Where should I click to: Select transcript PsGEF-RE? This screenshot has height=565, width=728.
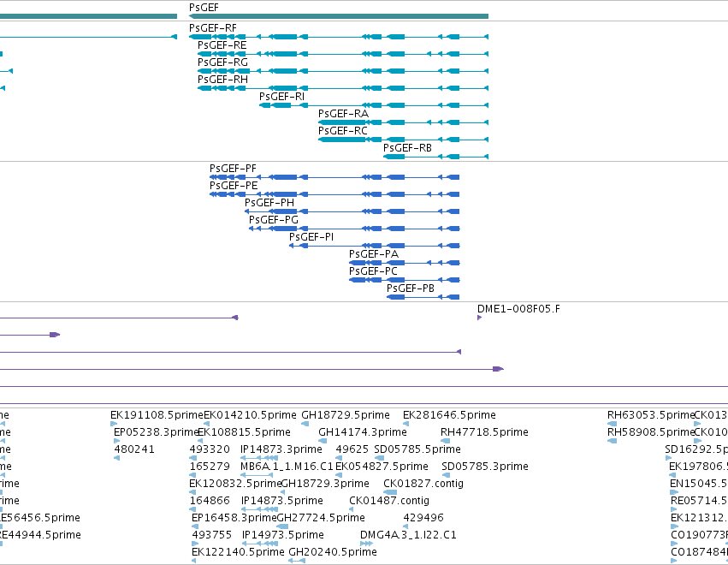coord(343,54)
